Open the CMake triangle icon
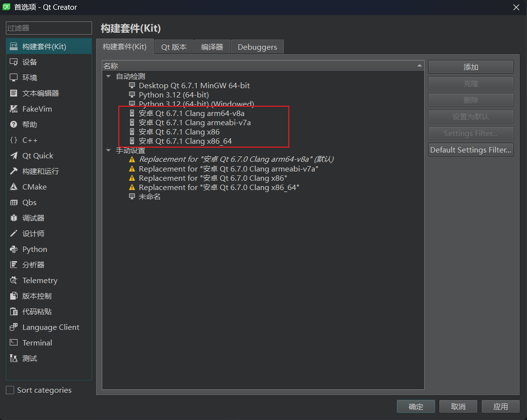The image size is (527, 420). pos(14,187)
